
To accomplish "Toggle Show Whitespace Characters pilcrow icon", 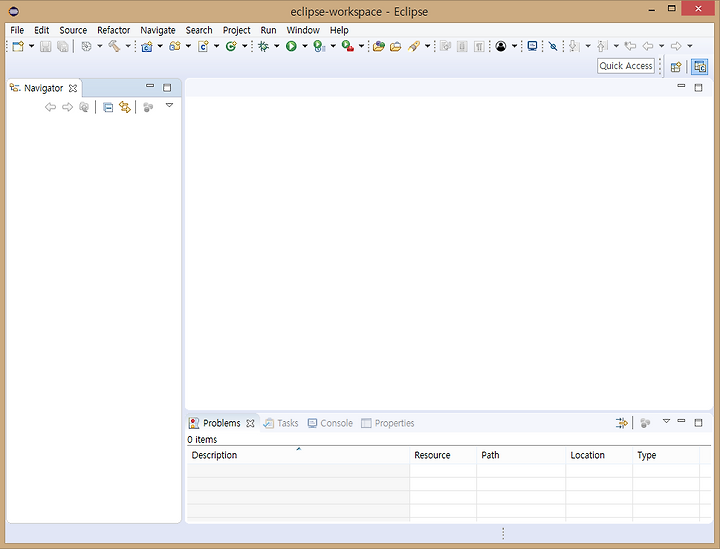I will click(x=479, y=46).
